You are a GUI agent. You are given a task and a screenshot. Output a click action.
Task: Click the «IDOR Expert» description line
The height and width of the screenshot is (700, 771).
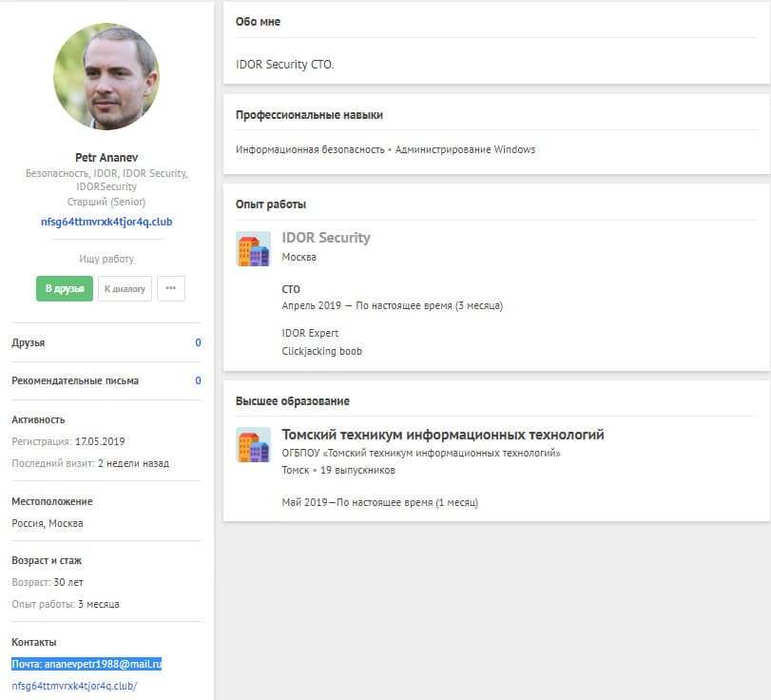coord(310,333)
